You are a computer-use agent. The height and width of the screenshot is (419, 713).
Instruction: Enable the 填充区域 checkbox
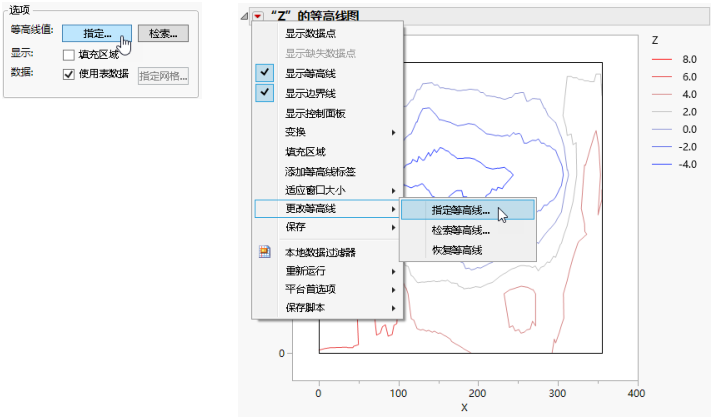coord(69,55)
